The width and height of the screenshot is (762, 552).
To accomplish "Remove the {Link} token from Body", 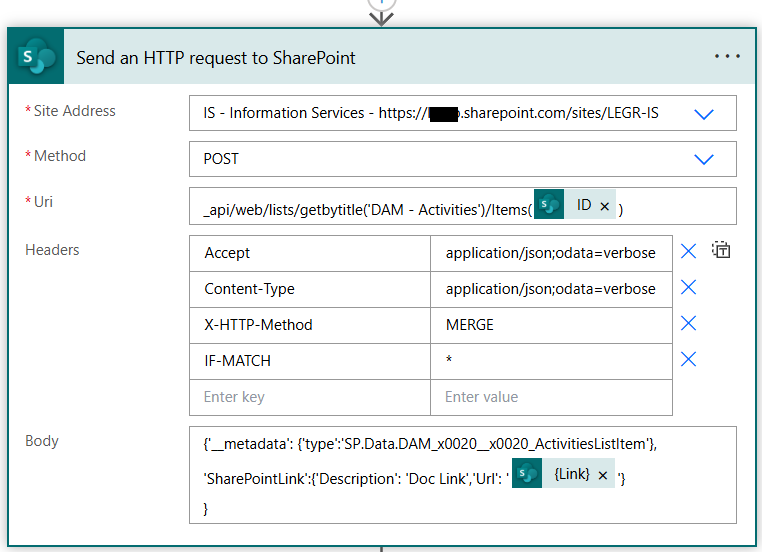I will pos(603,475).
